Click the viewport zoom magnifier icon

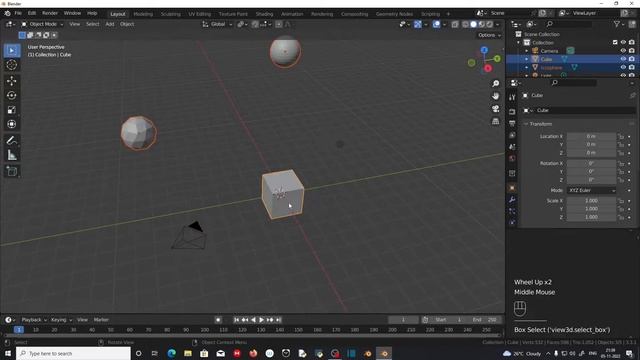[496, 84]
